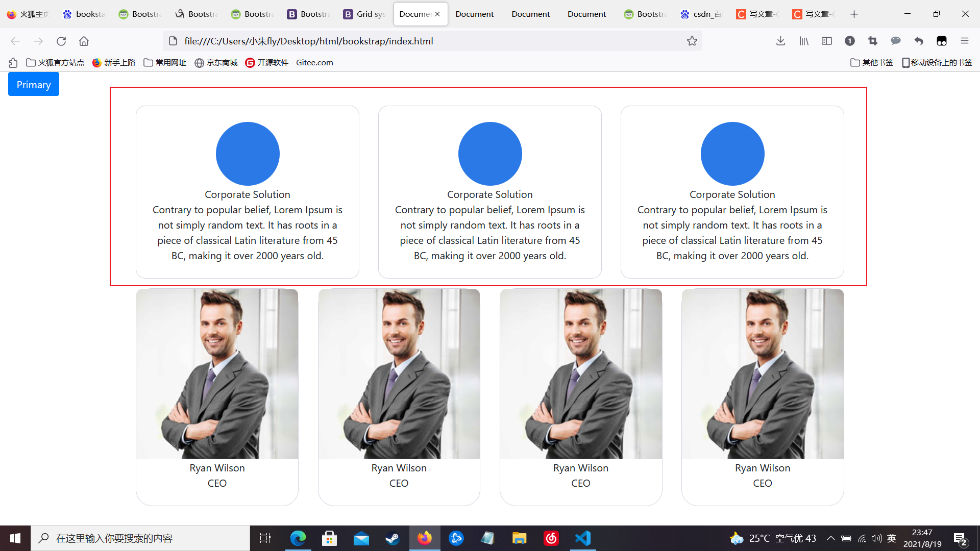Toggle the sidebar view icon
This screenshot has width=980, height=551.
(827, 41)
